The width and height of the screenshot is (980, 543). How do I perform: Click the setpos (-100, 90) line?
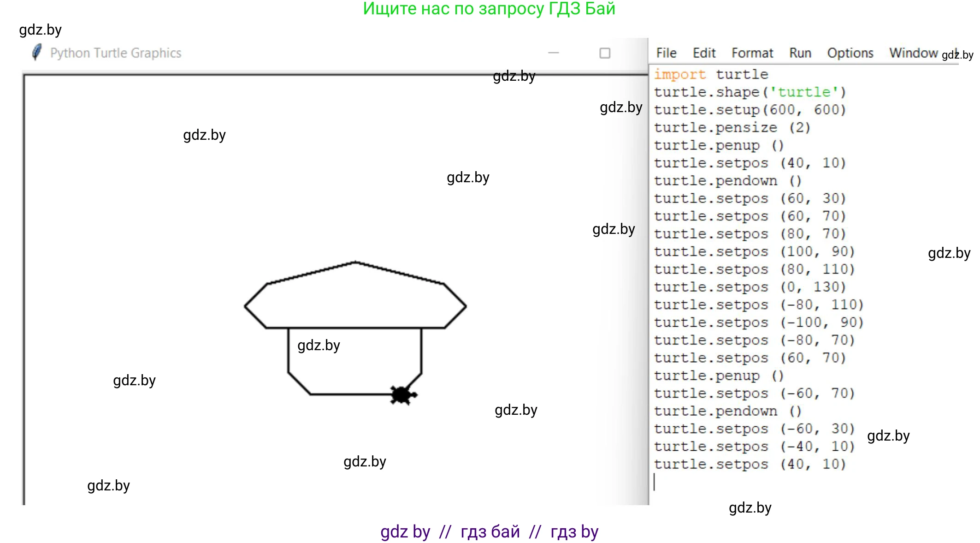click(x=758, y=322)
